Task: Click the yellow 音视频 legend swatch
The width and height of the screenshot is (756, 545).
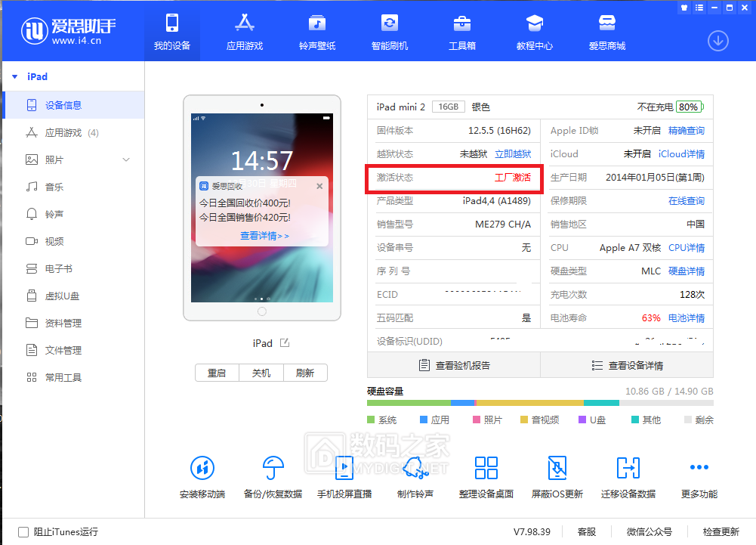Action: (x=524, y=420)
